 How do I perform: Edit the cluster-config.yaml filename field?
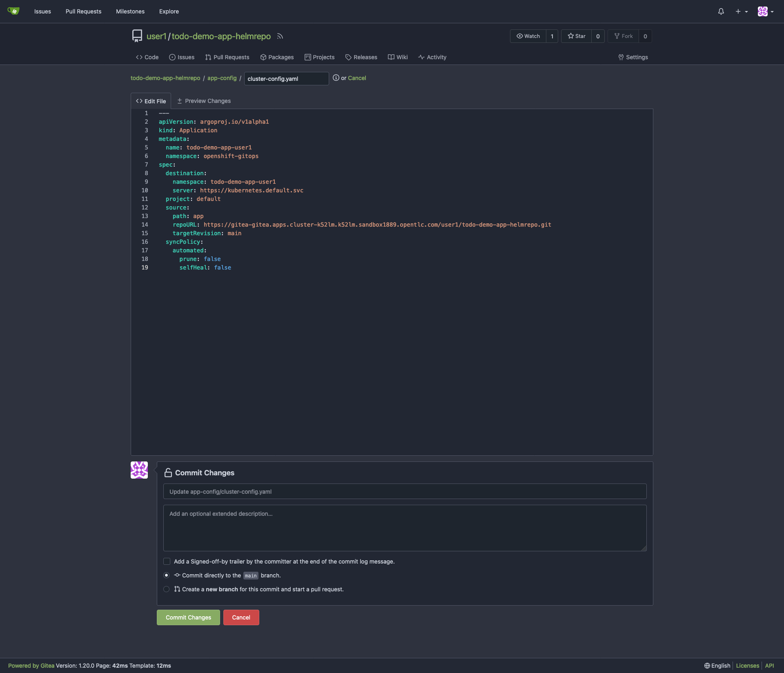point(286,78)
